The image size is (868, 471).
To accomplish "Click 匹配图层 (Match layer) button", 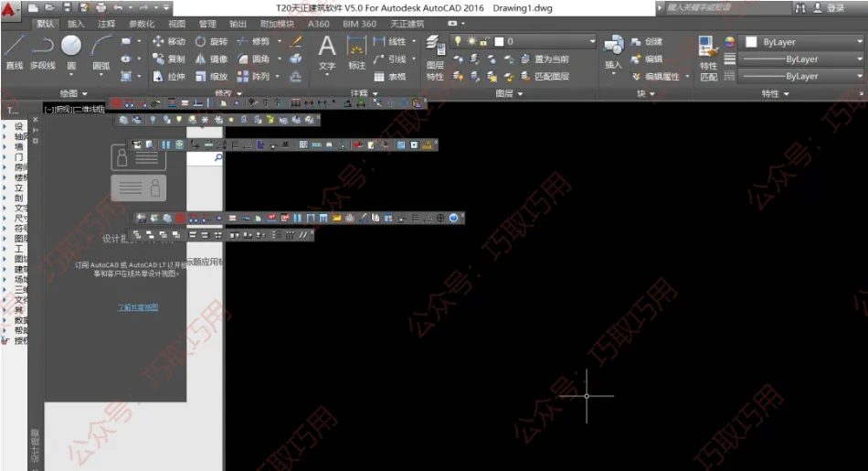I will click(545, 77).
